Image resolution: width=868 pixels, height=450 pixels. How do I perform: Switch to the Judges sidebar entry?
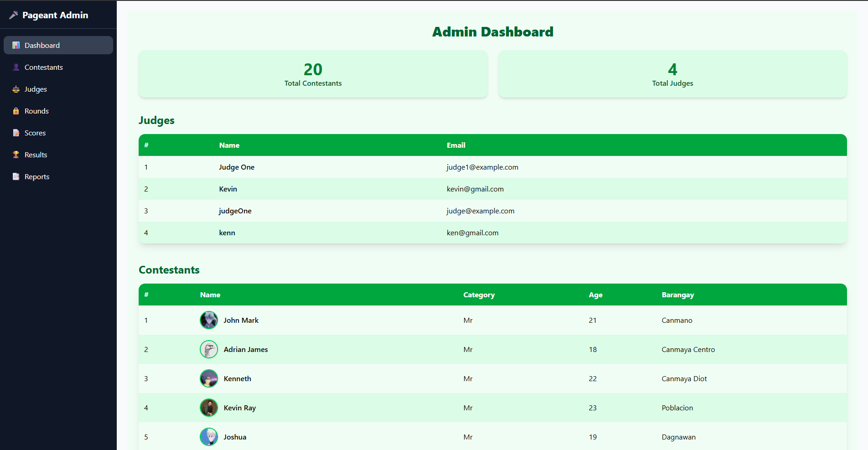pos(36,89)
